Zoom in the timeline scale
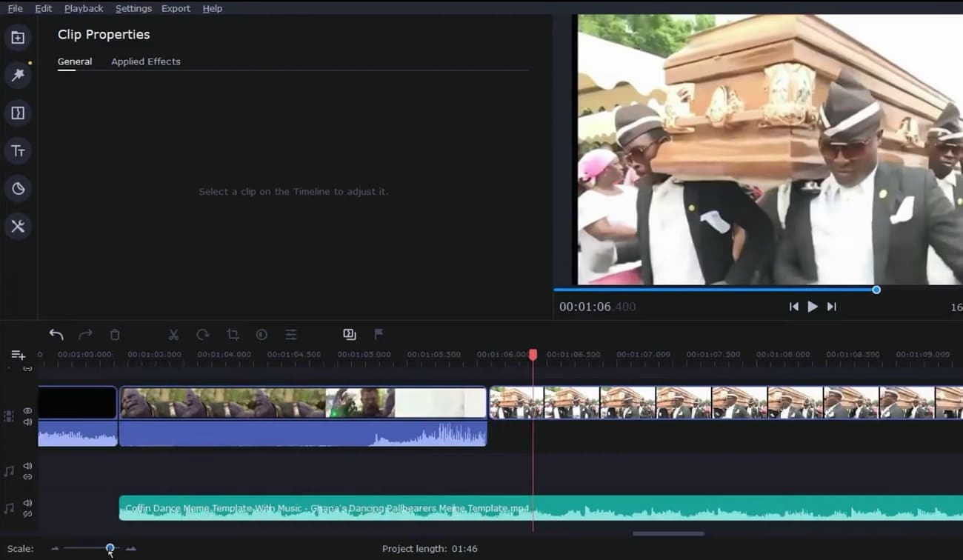The image size is (963, 560). pyautogui.click(x=131, y=549)
